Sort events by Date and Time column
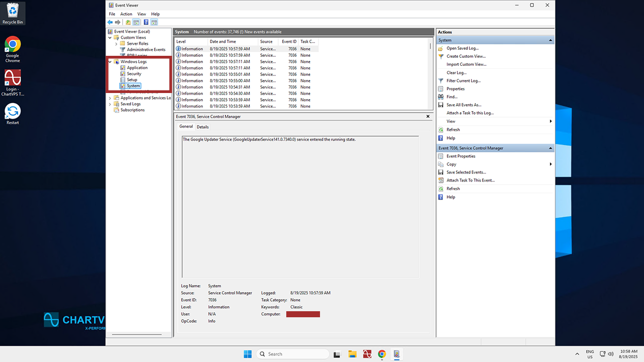The width and height of the screenshot is (644, 362). (x=222, y=42)
